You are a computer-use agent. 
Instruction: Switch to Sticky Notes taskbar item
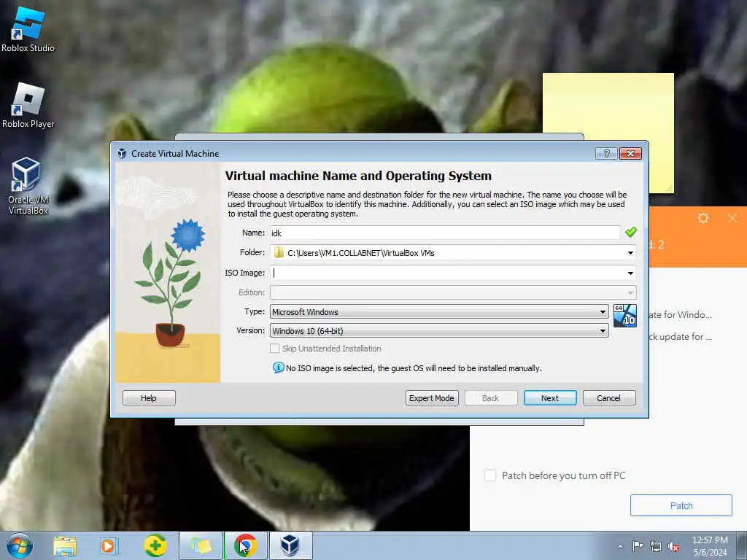click(201, 545)
